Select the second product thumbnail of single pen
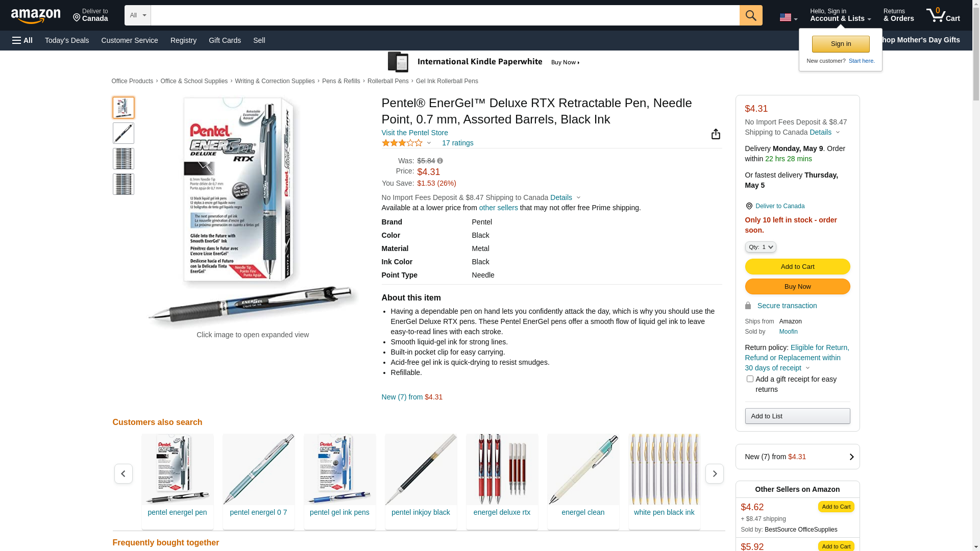Viewport: 980px width, 551px height. point(124,133)
